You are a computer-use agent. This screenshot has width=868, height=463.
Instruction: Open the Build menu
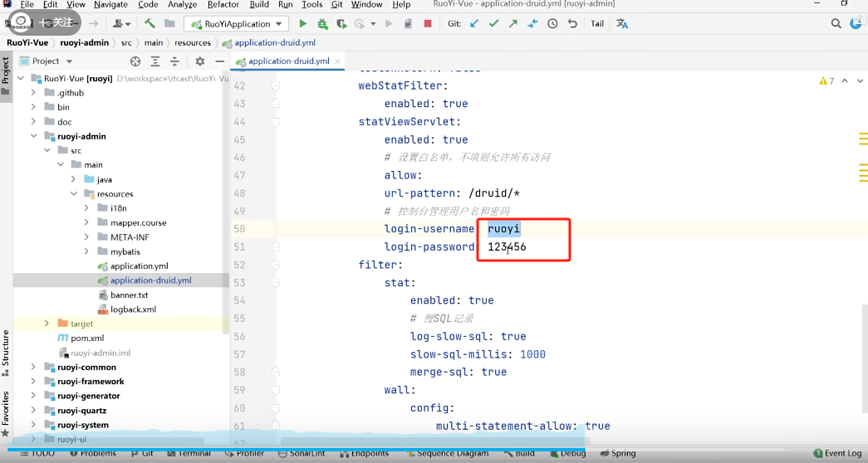[259, 4]
